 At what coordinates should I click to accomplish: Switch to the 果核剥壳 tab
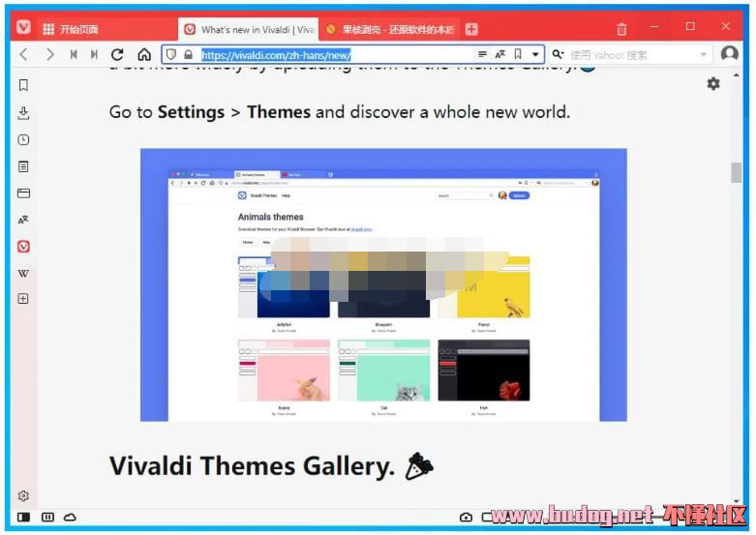point(389,29)
